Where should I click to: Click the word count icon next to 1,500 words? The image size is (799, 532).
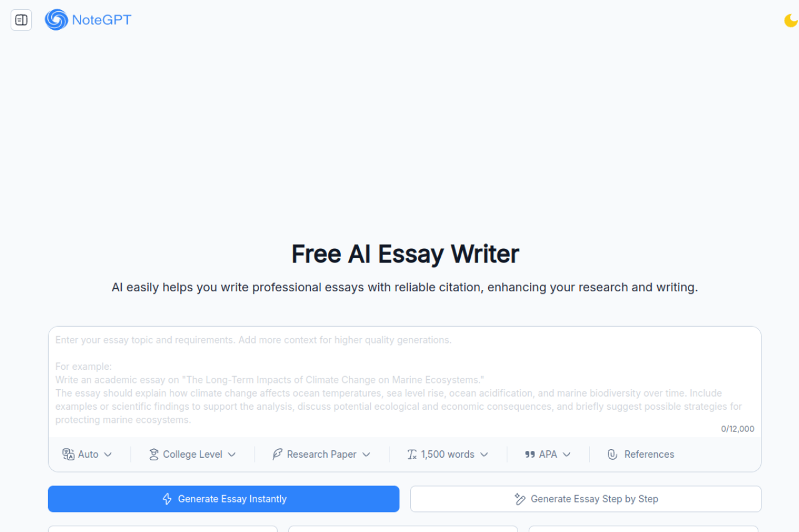pyautogui.click(x=411, y=454)
